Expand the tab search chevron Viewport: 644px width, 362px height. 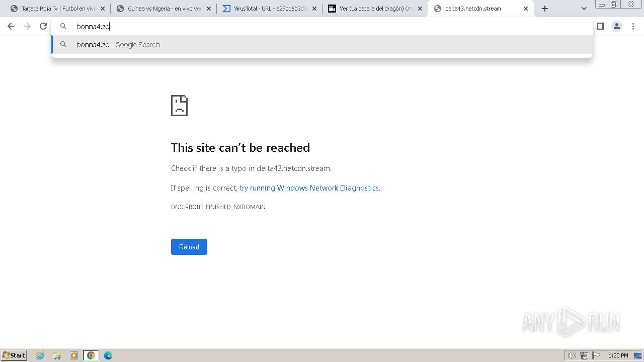coord(584,9)
